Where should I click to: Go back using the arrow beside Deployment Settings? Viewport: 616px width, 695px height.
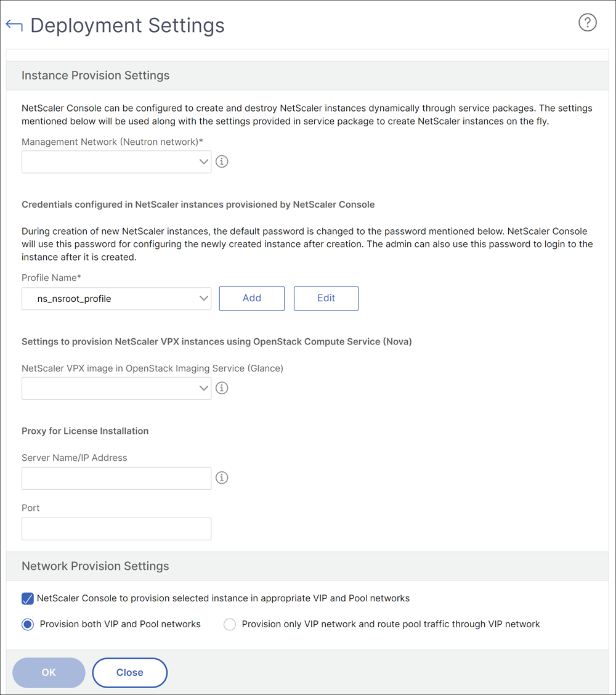click(14, 25)
